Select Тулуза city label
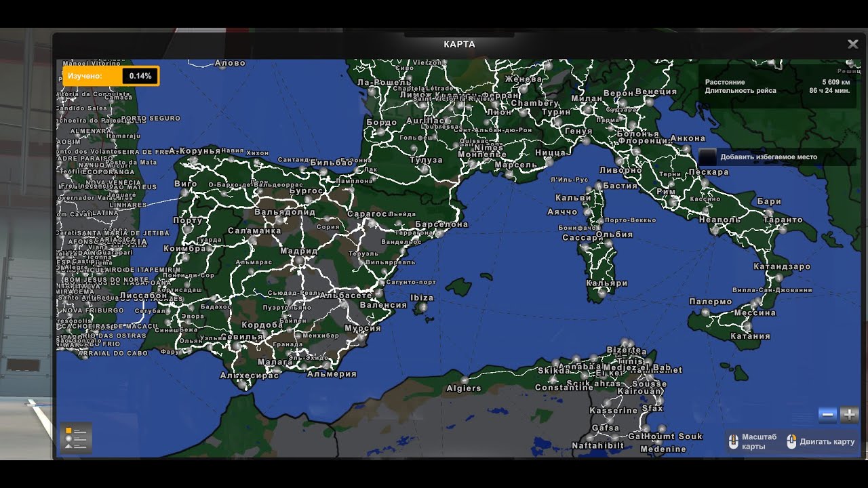Image resolution: width=868 pixels, height=488 pixels. tap(427, 160)
